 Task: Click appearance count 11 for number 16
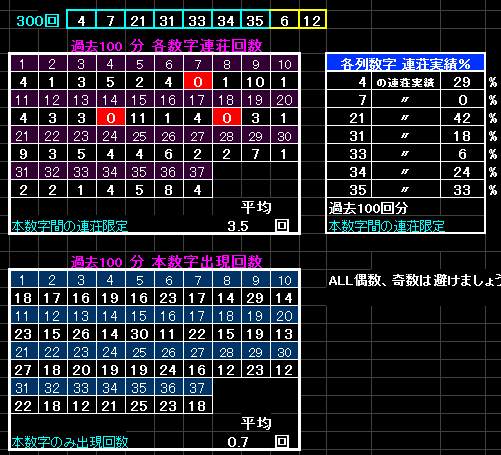click(168, 334)
